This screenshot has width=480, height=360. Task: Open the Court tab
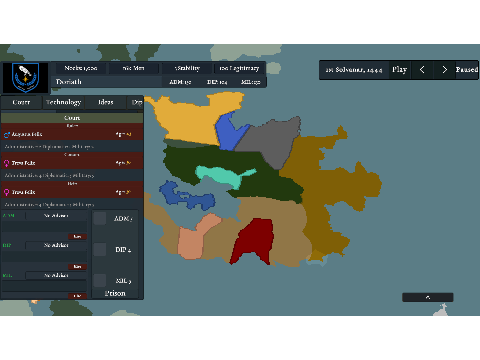pyautogui.click(x=21, y=102)
